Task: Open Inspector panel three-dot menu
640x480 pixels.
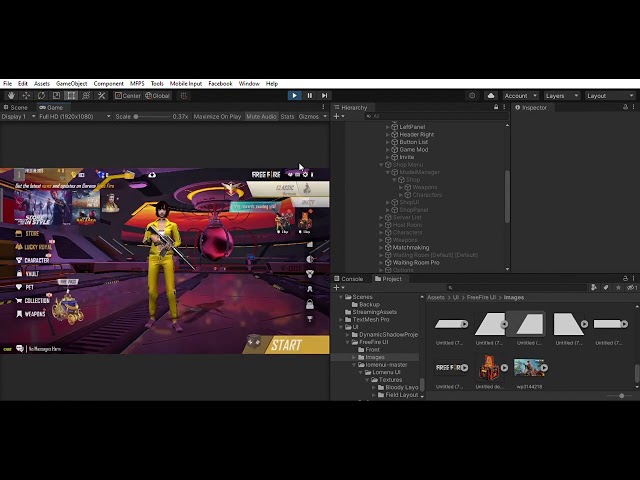Action: pos(633,107)
